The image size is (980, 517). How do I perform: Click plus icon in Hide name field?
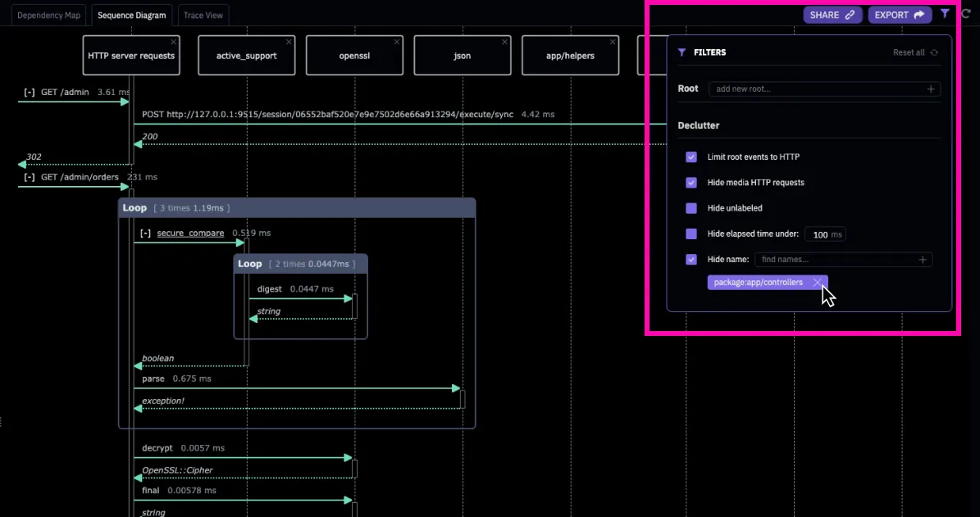pos(923,259)
